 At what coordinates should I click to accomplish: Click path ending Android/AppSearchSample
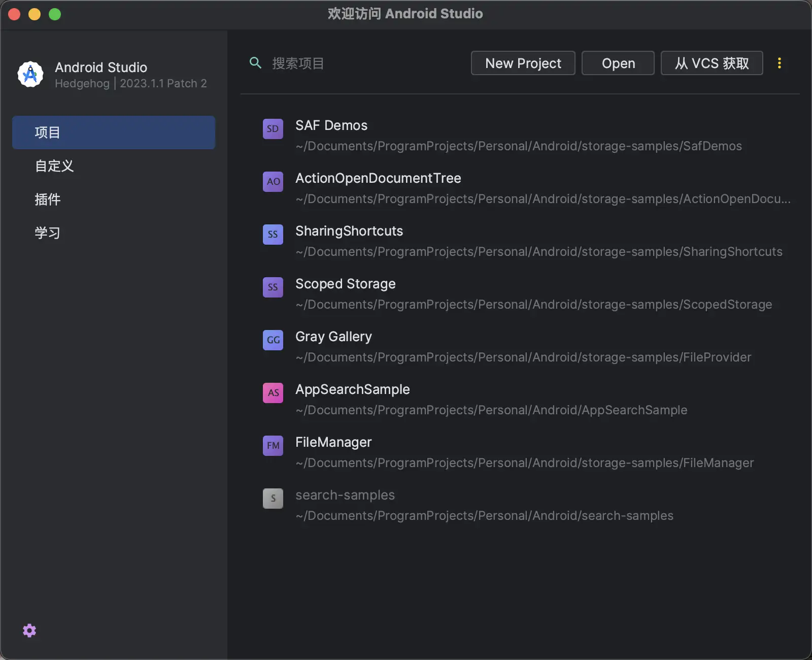tap(491, 410)
